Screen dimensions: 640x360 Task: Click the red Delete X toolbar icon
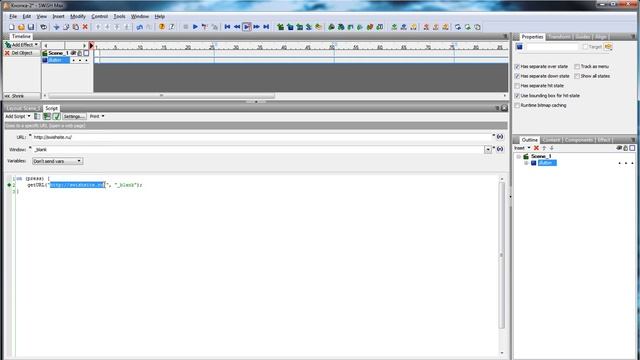85,27
